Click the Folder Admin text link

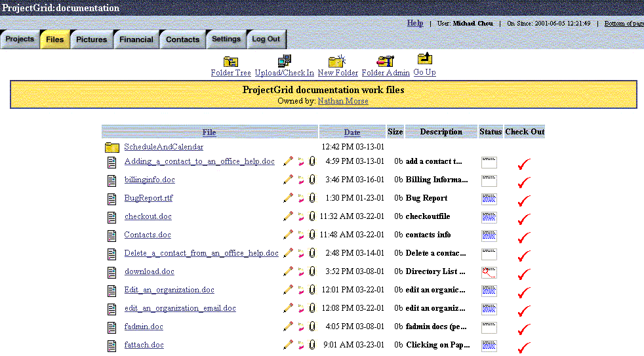[386, 73]
